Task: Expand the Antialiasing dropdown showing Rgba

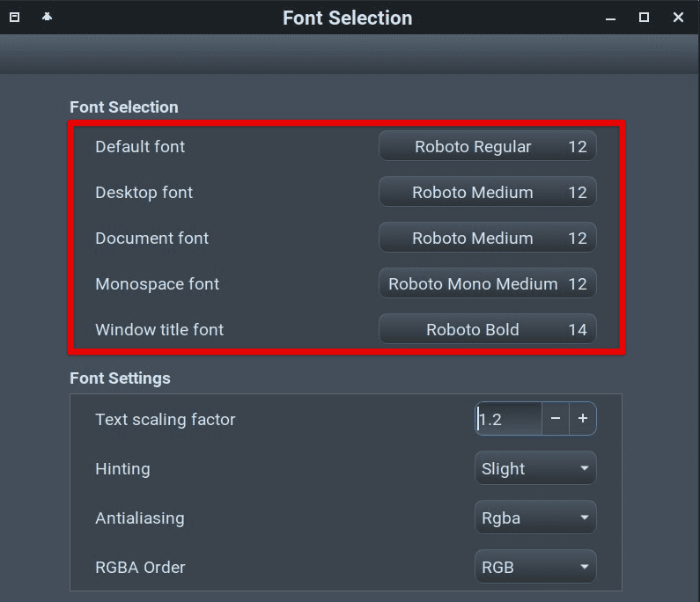Action: click(x=534, y=518)
